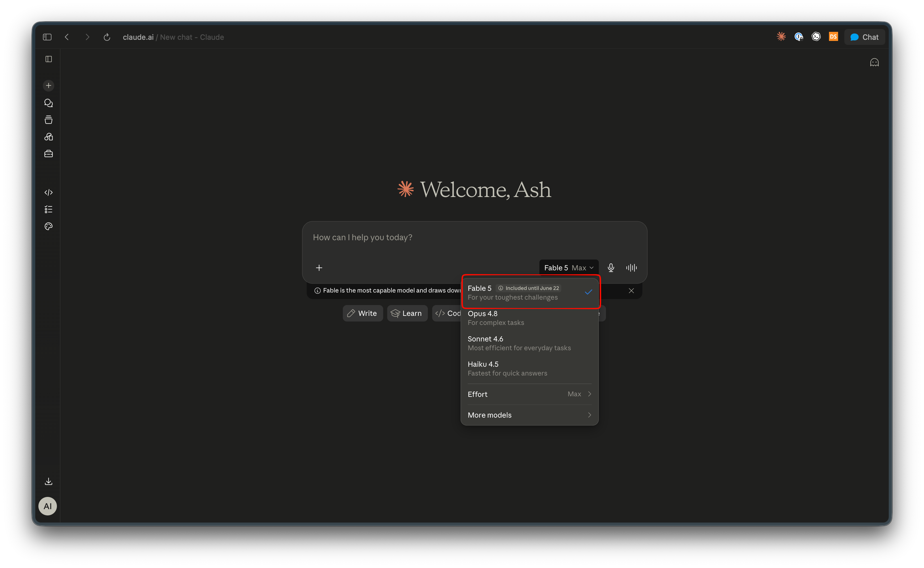Choose Fable 5 model option

click(530, 292)
